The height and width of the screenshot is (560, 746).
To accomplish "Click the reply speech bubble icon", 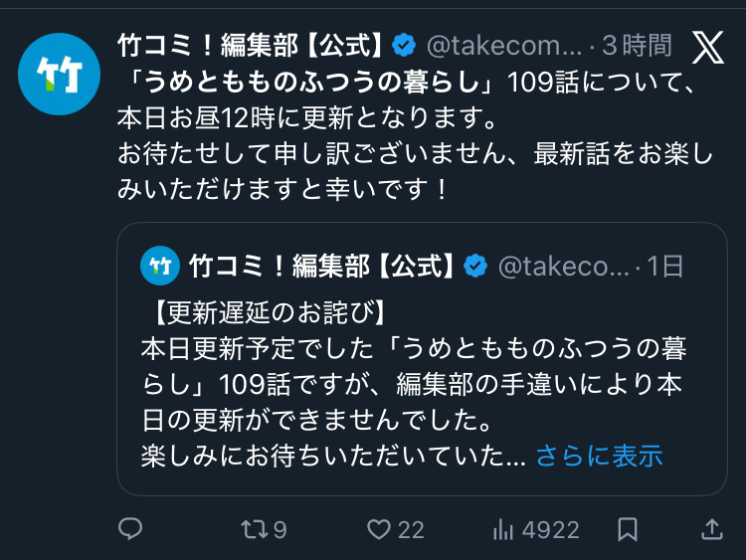I will [130, 529].
